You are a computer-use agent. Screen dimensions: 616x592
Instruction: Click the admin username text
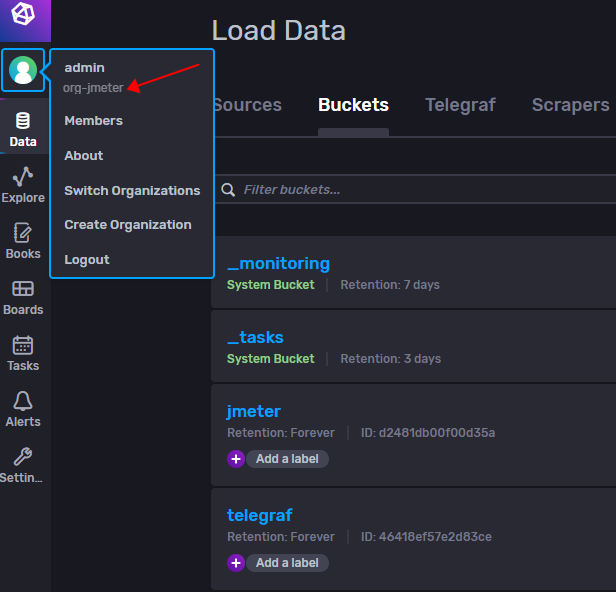tap(84, 68)
